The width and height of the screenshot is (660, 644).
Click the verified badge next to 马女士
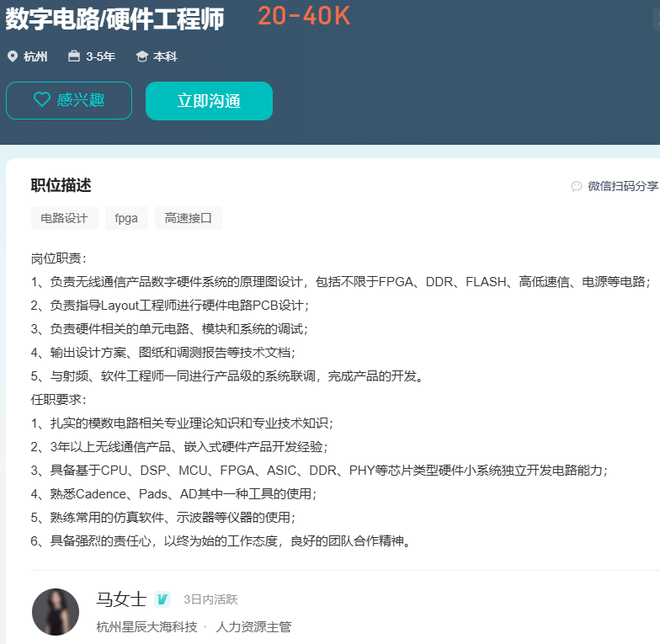163,599
